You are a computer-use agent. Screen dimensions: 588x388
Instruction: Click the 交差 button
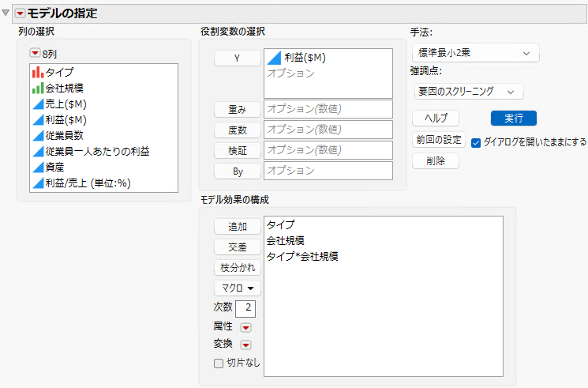[x=238, y=247]
